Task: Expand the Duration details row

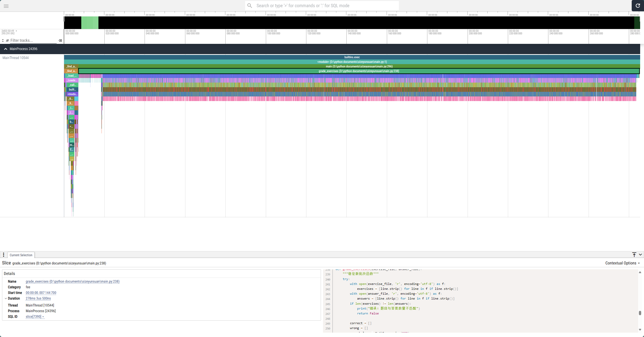Action: (x=6, y=299)
